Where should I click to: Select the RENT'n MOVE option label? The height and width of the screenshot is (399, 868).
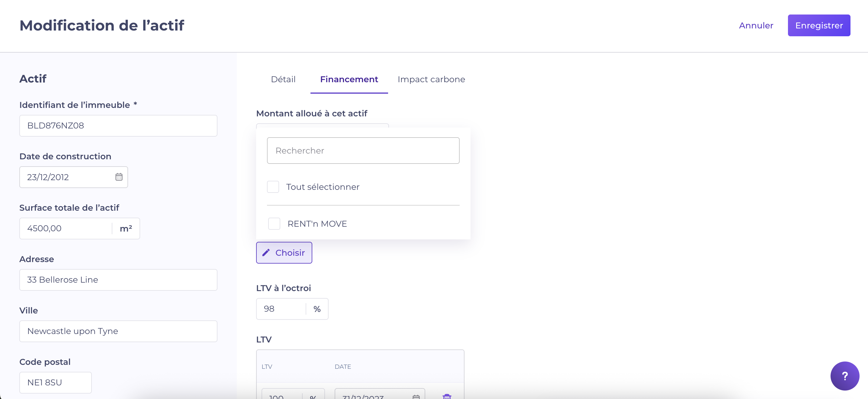coord(317,224)
